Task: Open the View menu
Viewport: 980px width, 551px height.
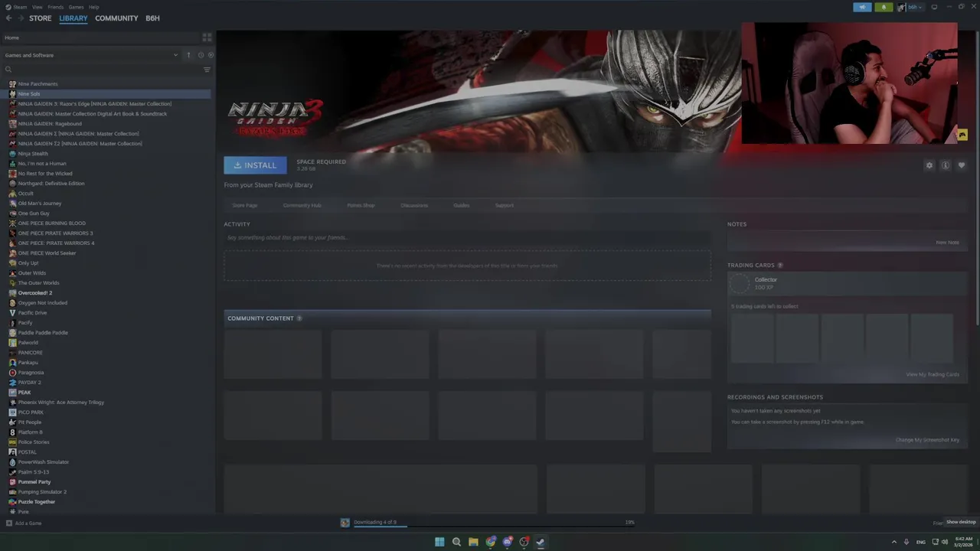Action: (37, 7)
